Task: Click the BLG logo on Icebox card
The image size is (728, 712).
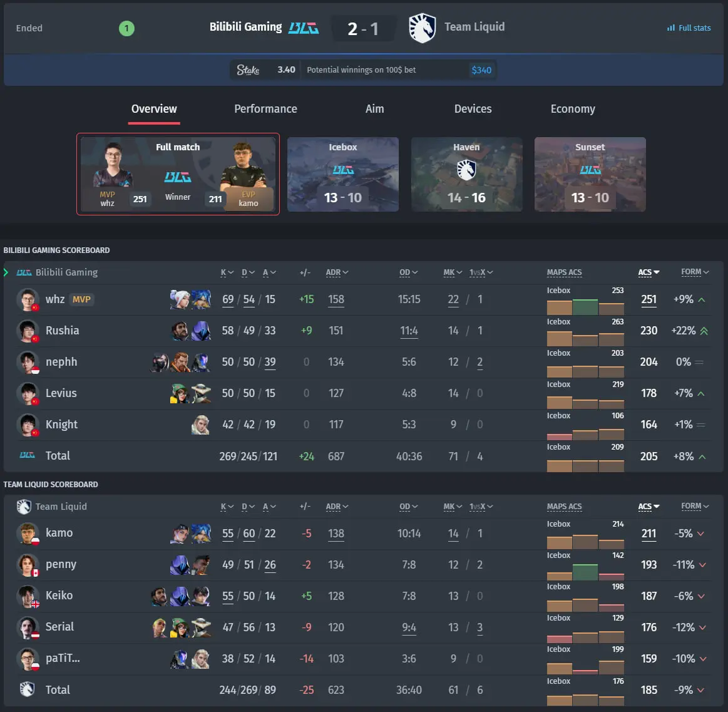Action: click(x=343, y=170)
